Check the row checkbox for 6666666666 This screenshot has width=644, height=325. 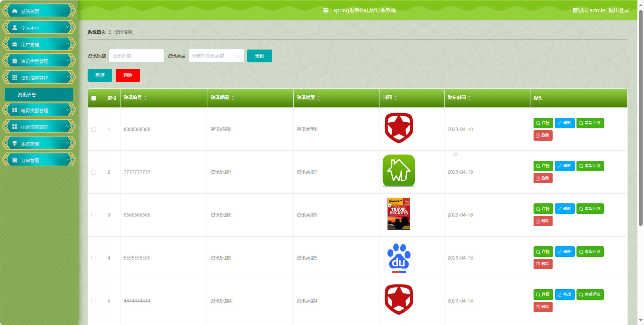[x=93, y=215]
